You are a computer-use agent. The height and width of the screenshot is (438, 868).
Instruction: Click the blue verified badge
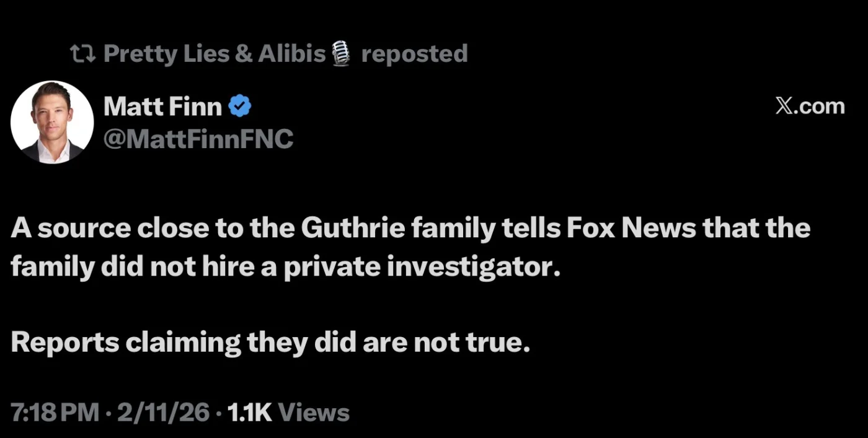pyautogui.click(x=240, y=107)
